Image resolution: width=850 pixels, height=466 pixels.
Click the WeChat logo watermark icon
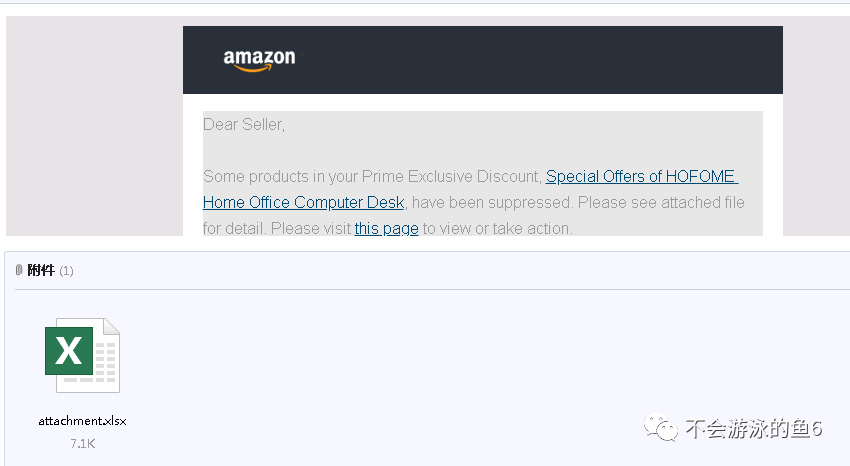661,429
